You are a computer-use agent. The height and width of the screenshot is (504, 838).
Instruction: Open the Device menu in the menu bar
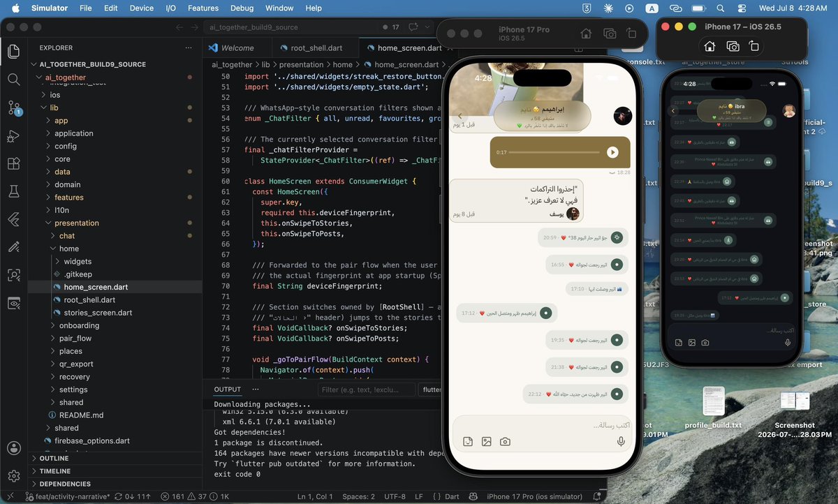(x=142, y=8)
